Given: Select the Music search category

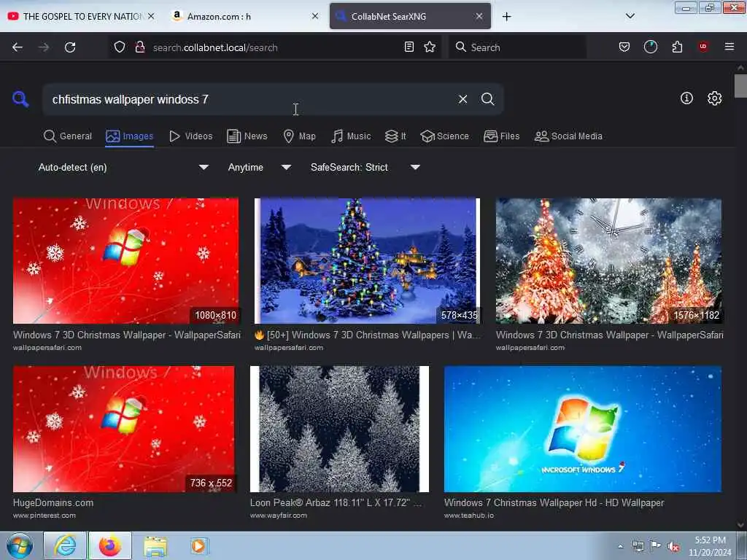Looking at the screenshot, I should [351, 136].
